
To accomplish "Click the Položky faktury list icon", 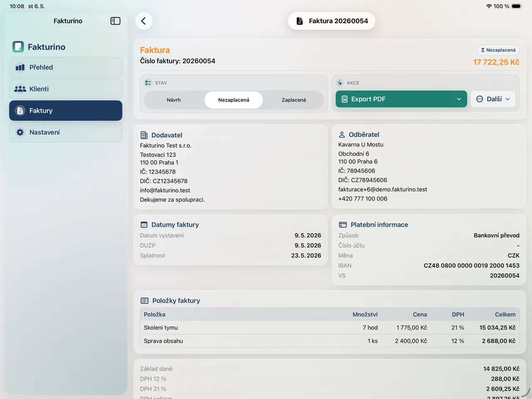I will tap(145, 300).
